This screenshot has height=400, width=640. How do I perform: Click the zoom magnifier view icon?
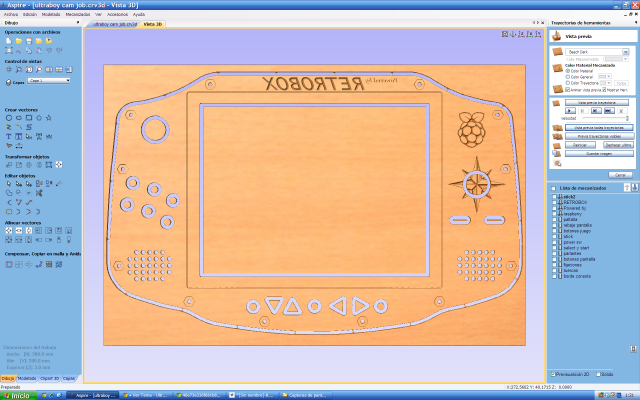click(19, 70)
